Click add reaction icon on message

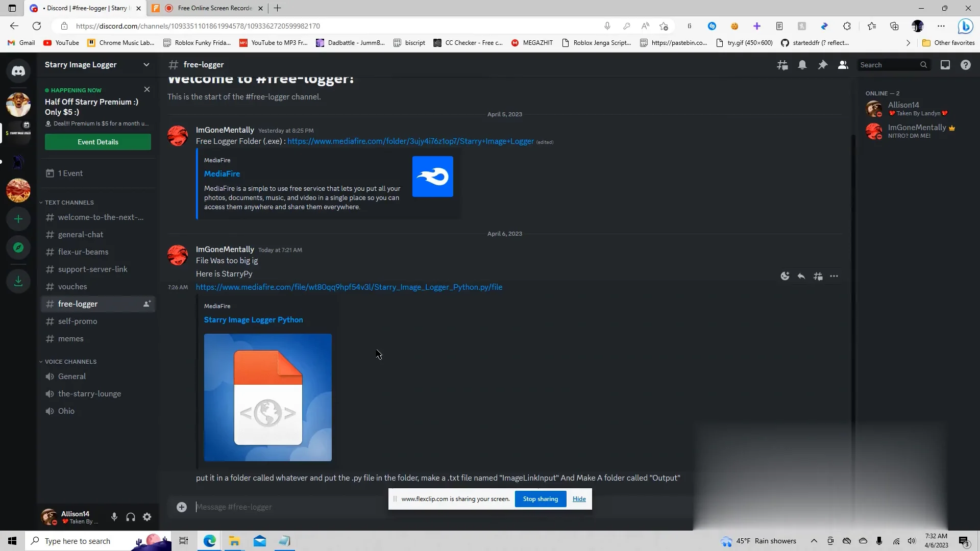point(785,276)
